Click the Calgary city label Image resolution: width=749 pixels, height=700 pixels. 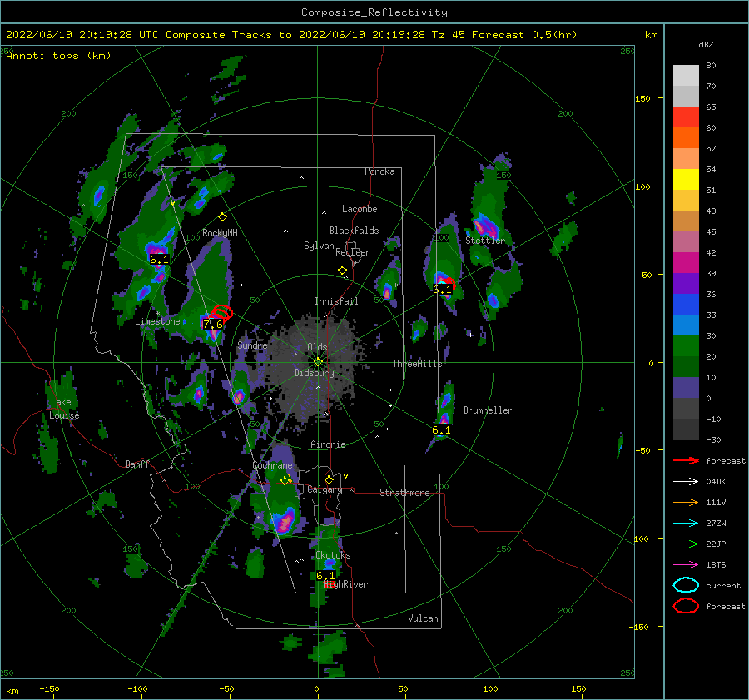(325, 489)
